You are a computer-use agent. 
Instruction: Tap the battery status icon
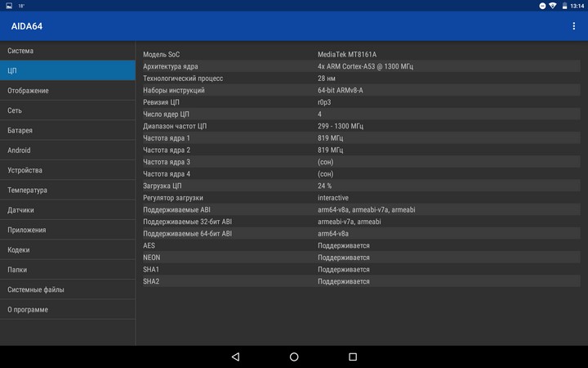[x=564, y=6]
